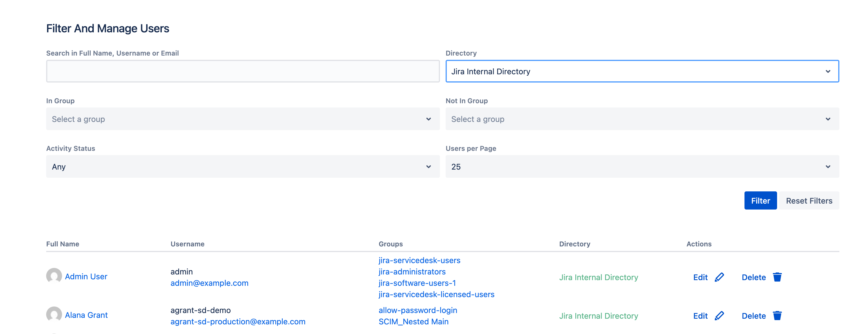Click Delete link for Admin User

pos(754,277)
